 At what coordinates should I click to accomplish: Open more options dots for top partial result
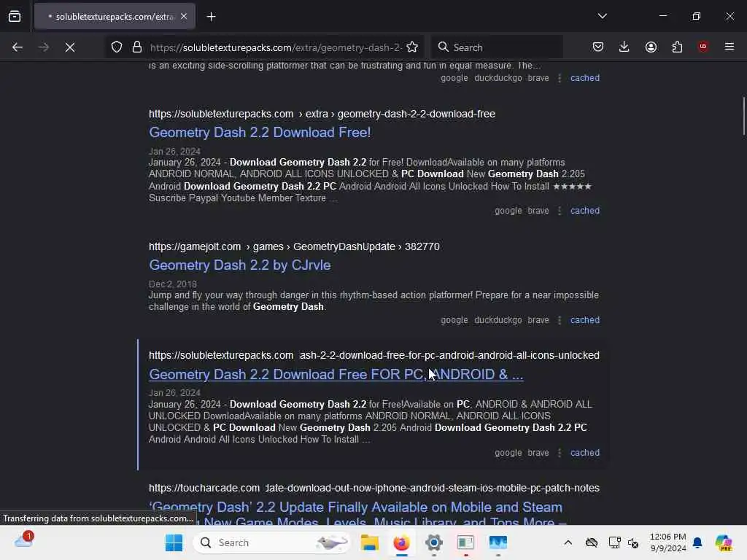pos(560,78)
